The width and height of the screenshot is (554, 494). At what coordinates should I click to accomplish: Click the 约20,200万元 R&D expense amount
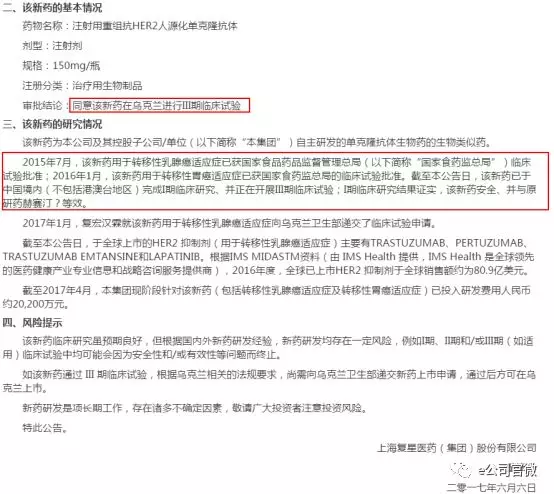pyautogui.click(x=33, y=304)
